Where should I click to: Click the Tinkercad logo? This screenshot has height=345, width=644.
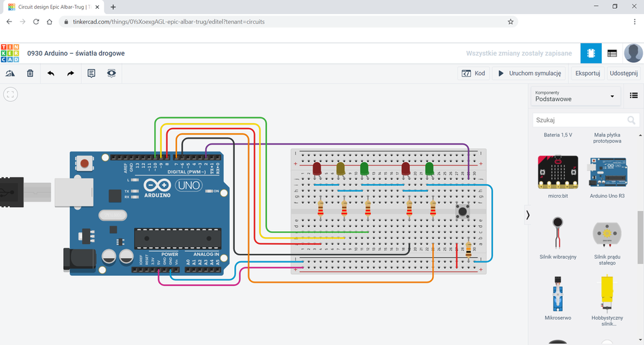tap(10, 54)
